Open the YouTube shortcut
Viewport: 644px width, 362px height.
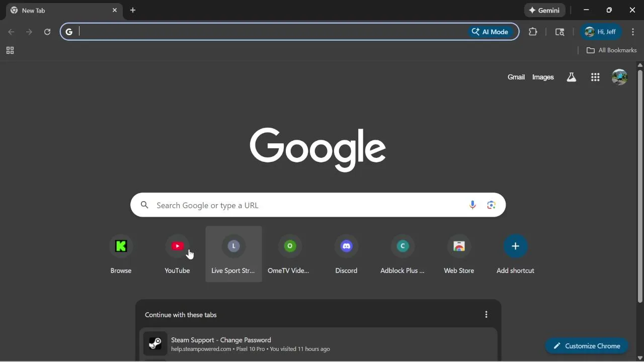point(177,254)
